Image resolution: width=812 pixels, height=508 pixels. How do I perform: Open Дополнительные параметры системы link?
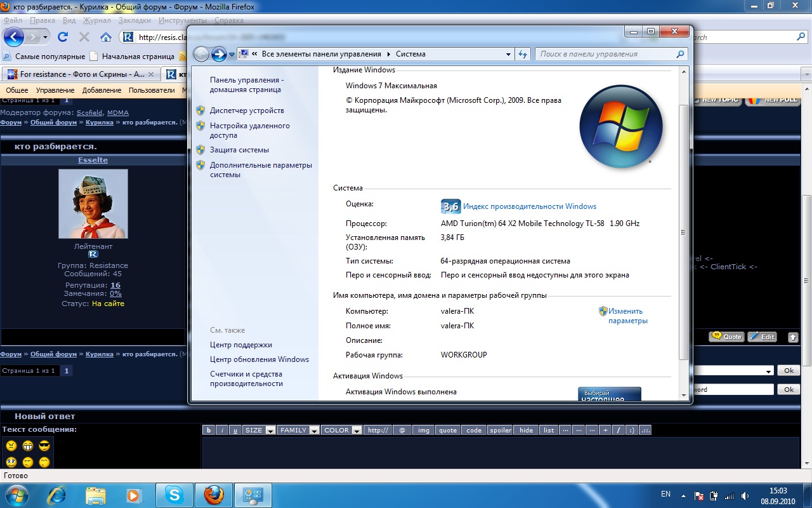point(261,170)
